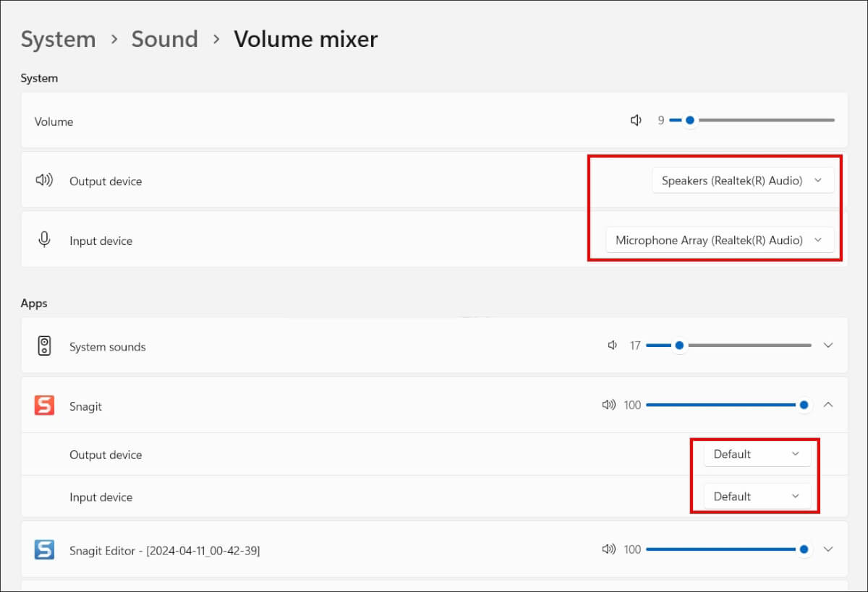Go to Sound in the breadcrumb
Viewport: 868px width, 592px height.
tap(164, 39)
